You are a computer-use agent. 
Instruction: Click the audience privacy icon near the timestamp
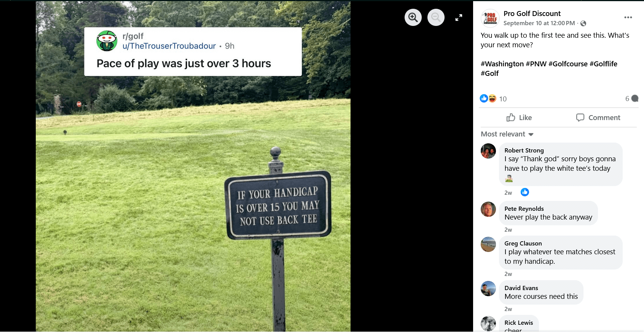point(583,23)
